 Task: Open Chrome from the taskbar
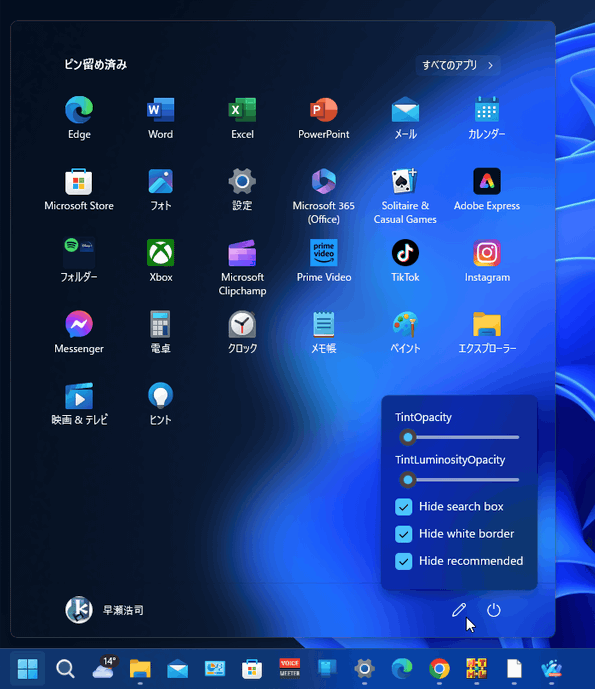(x=439, y=669)
